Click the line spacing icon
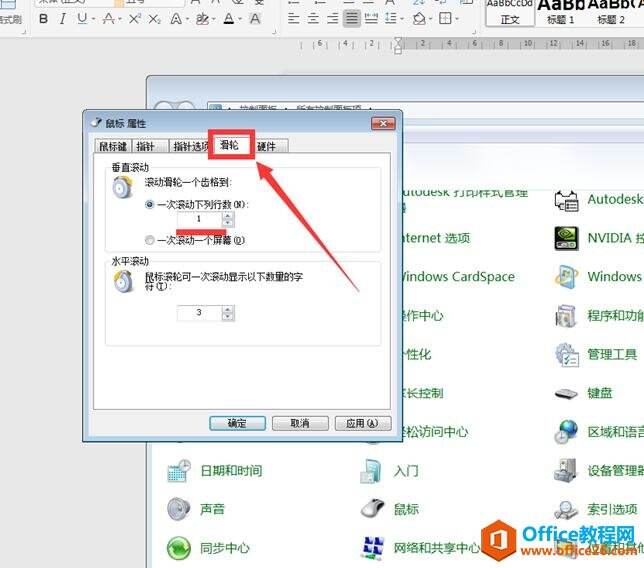Screen dimensions: 644x568 391,18
